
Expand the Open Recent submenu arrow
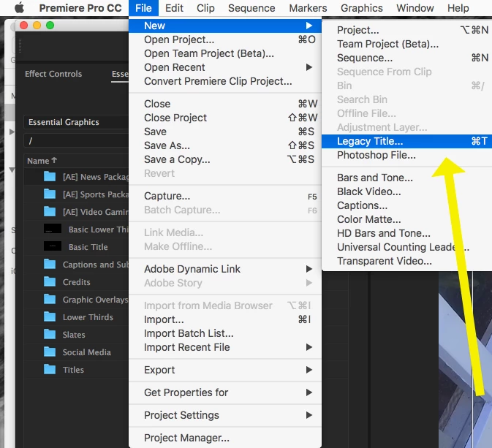coord(309,67)
